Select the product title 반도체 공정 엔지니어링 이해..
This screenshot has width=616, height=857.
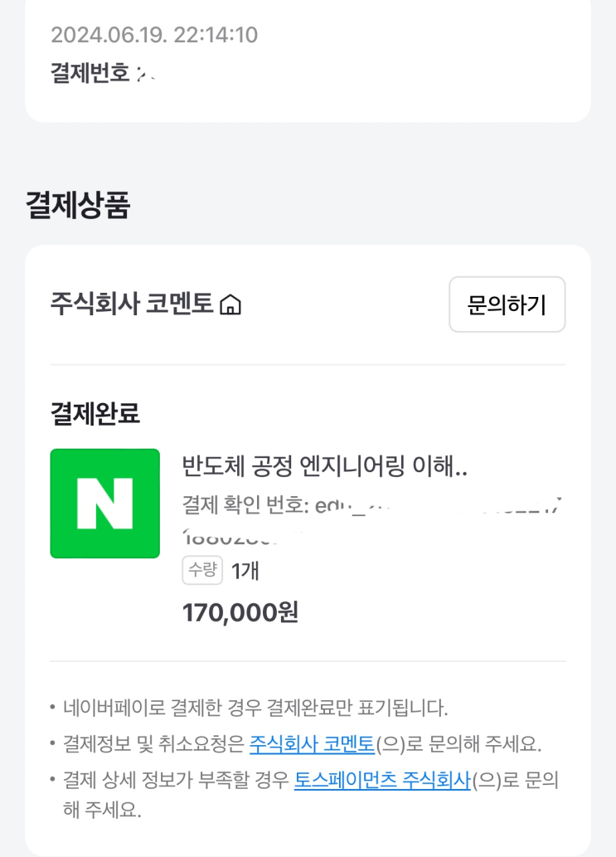(324, 467)
